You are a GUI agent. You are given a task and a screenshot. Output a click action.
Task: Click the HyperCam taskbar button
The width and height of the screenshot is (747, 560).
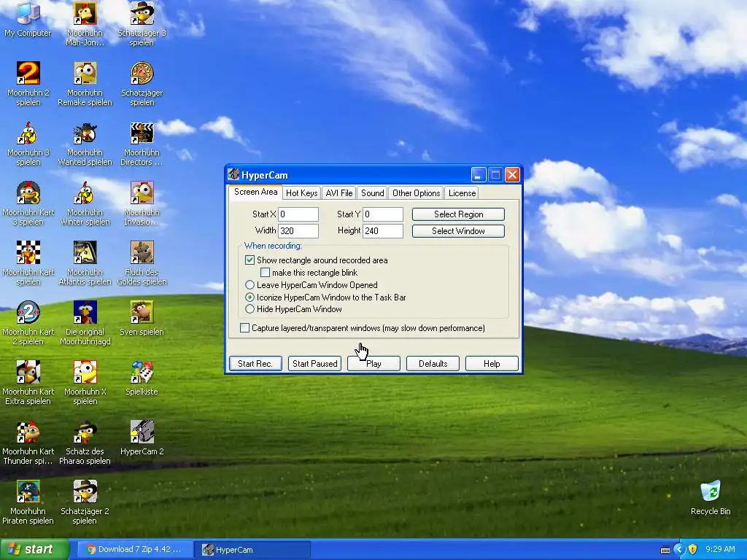[252, 550]
